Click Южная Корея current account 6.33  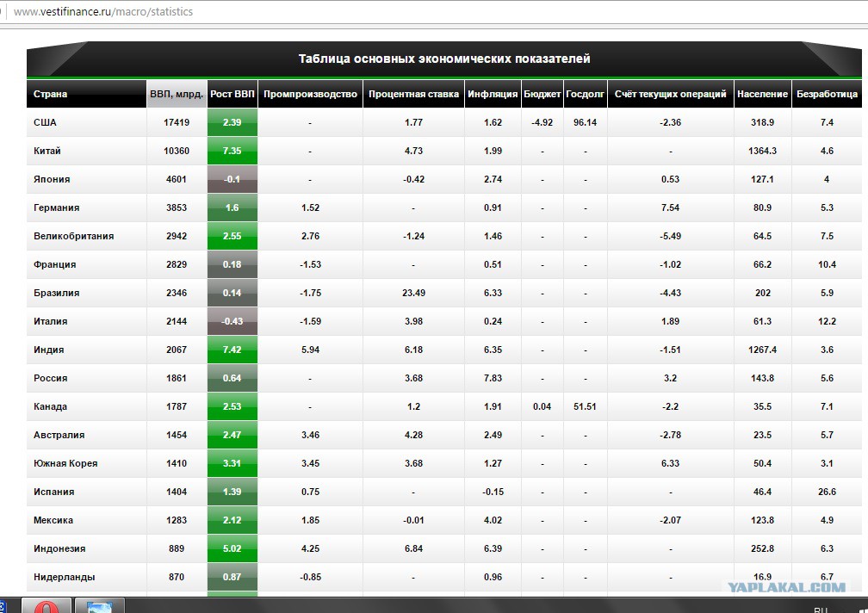pos(670,463)
